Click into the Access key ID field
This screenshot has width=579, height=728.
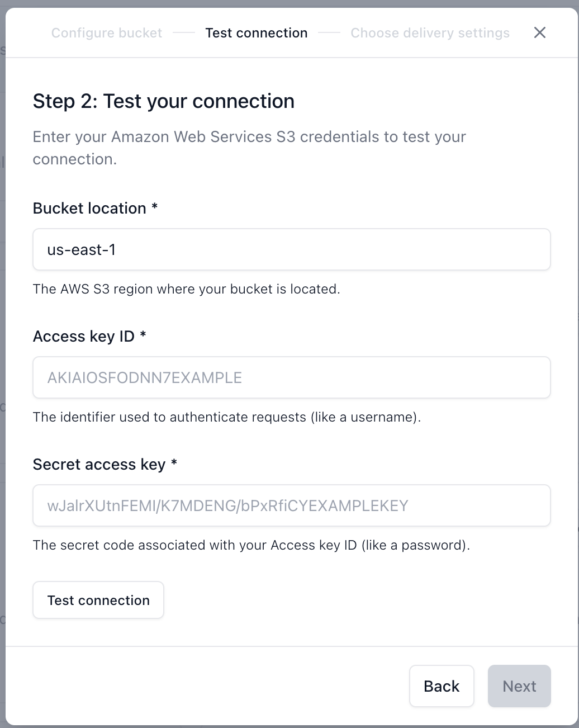tap(291, 377)
